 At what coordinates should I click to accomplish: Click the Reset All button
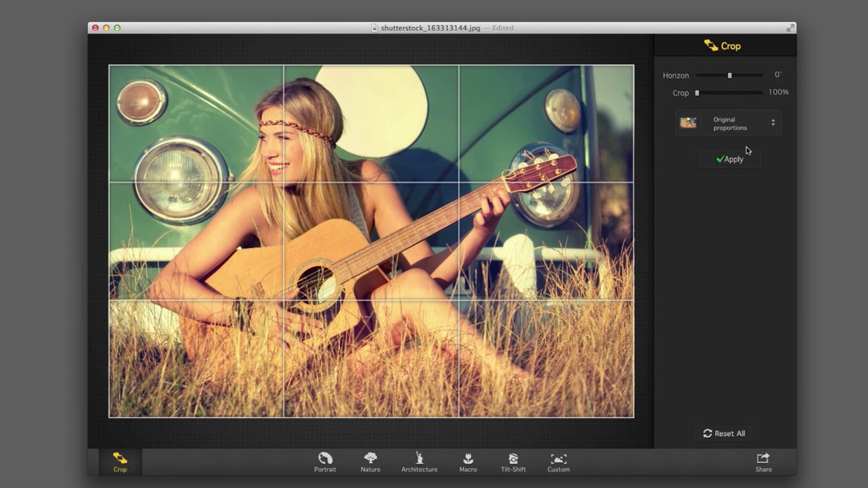click(x=724, y=433)
